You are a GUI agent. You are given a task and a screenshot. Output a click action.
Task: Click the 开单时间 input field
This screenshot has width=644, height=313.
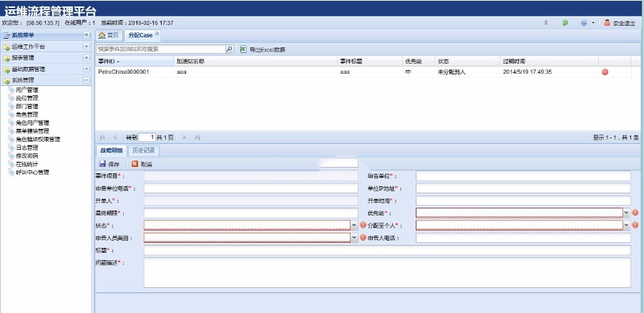[x=523, y=201]
